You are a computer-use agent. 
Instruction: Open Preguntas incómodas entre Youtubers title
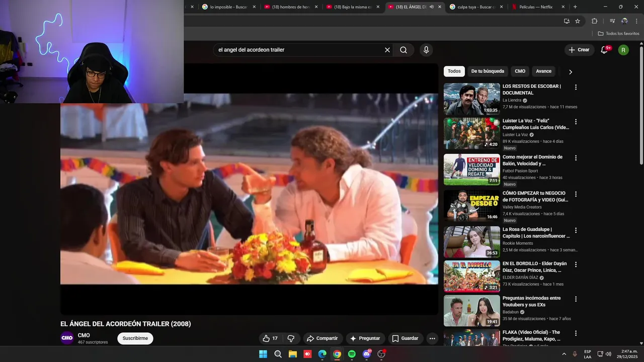(531, 302)
